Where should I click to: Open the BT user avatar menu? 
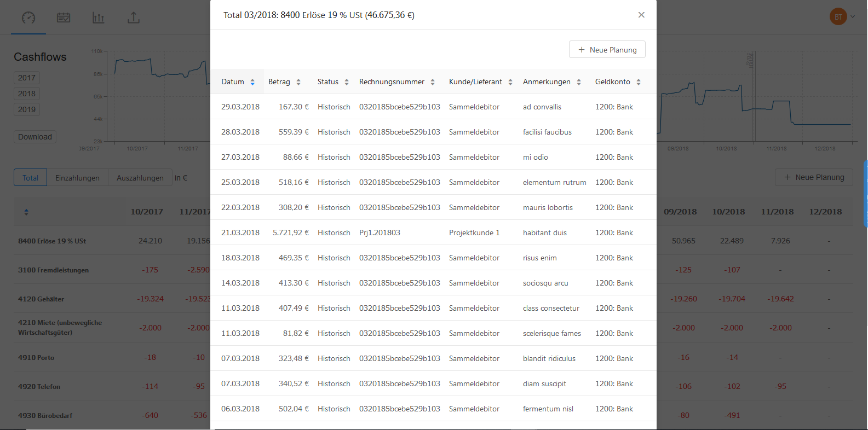(x=838, y=16)
